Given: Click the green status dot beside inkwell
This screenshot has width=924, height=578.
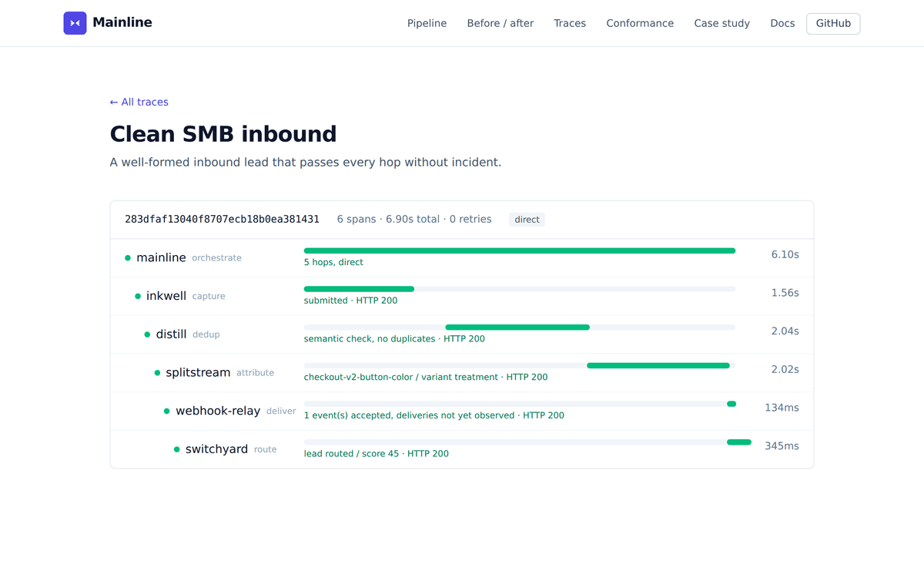Looking at the screenshot, I should pyautogui.click(x=138, y=296).
